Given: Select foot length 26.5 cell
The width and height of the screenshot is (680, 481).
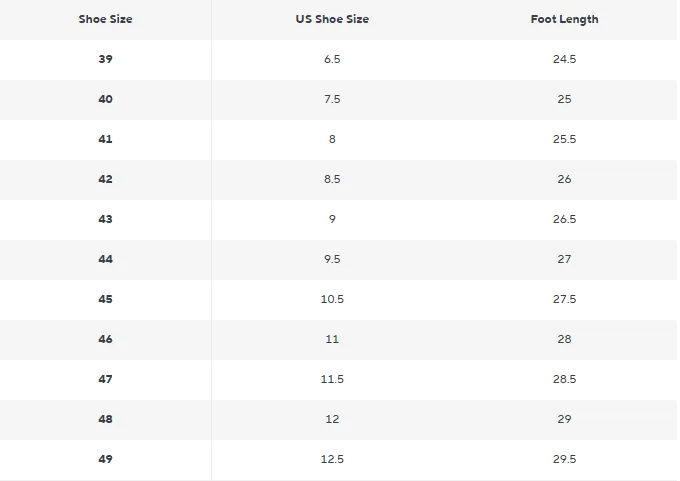Looking at the screenshot, I should (564, 219).
